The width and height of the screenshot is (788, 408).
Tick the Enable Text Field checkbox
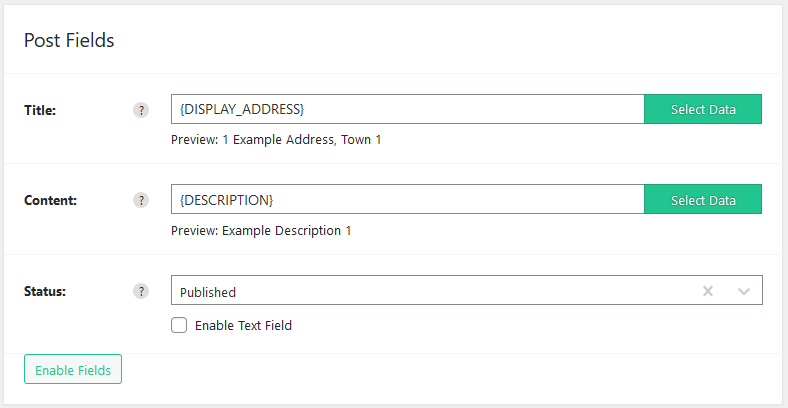click(179, 325)
